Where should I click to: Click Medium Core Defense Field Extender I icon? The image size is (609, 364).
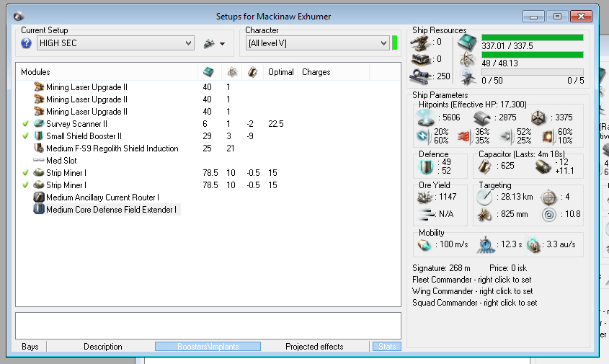click(39, 209)
